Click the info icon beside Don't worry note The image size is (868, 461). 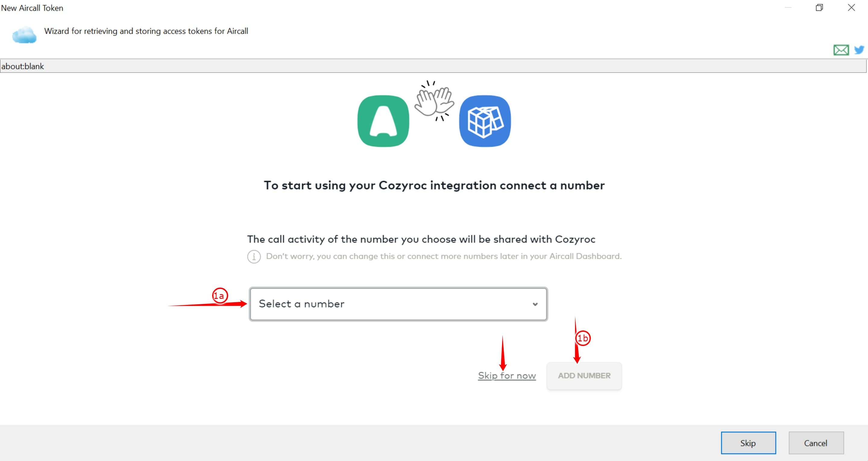click(x=254, y=257)
